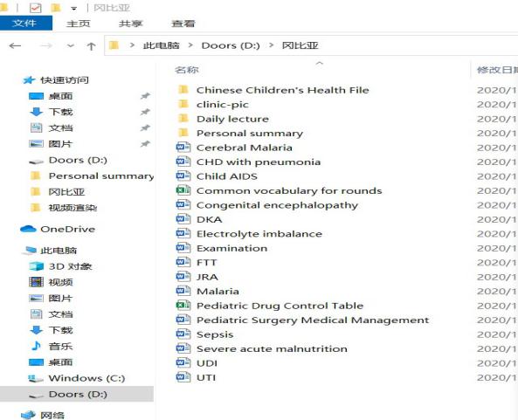Expand the chevron after 此电脑 in the address bar
Screen dimensions: 518x420
(190, 45)
